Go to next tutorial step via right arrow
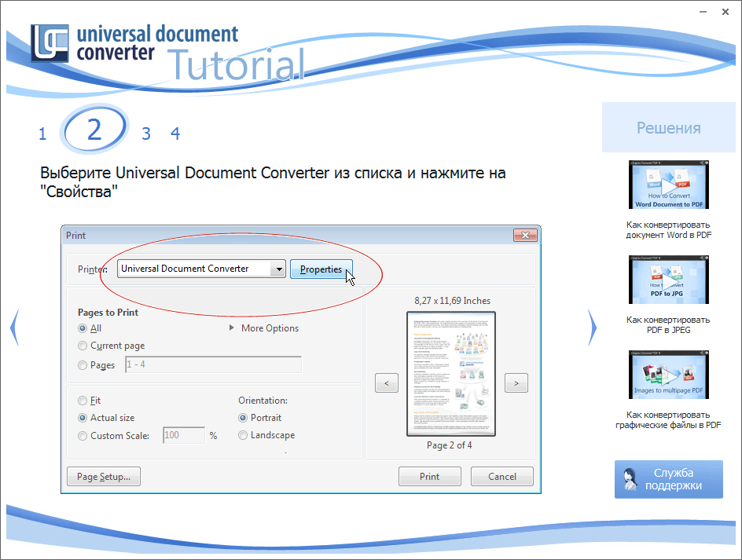This screenshot has height=560, width=742. pyautogui.click(x=590, y=328)
